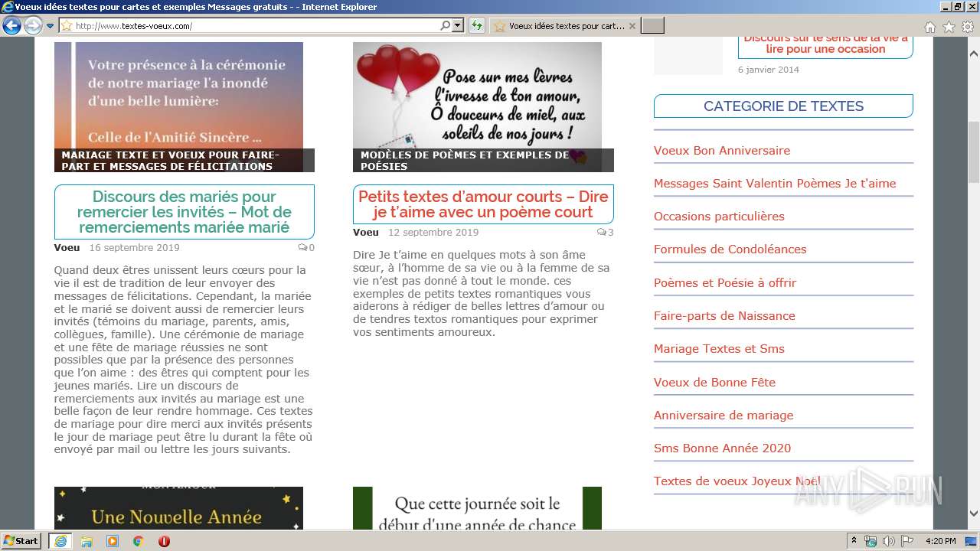Click the date '16 septembre 2019'
This screenshot has width=980, height=551.
click(135, 248)
